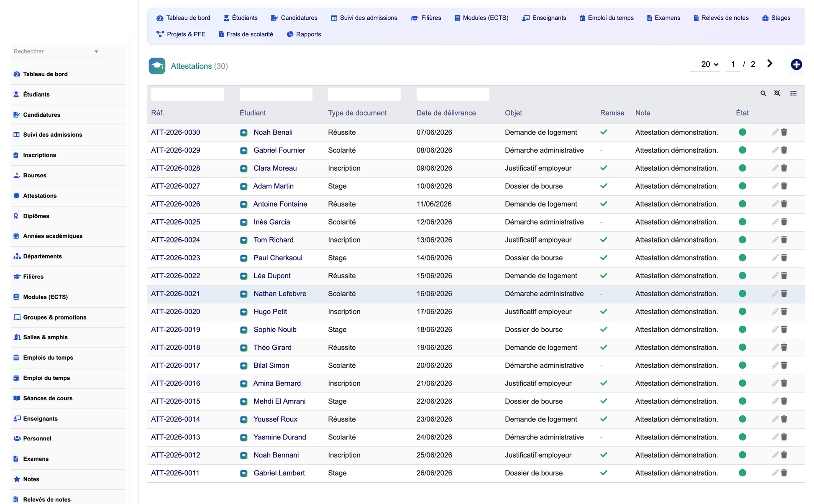Open the column list view icon
The width and height of the screenshot is (814, 504).
tap(793, 93)
